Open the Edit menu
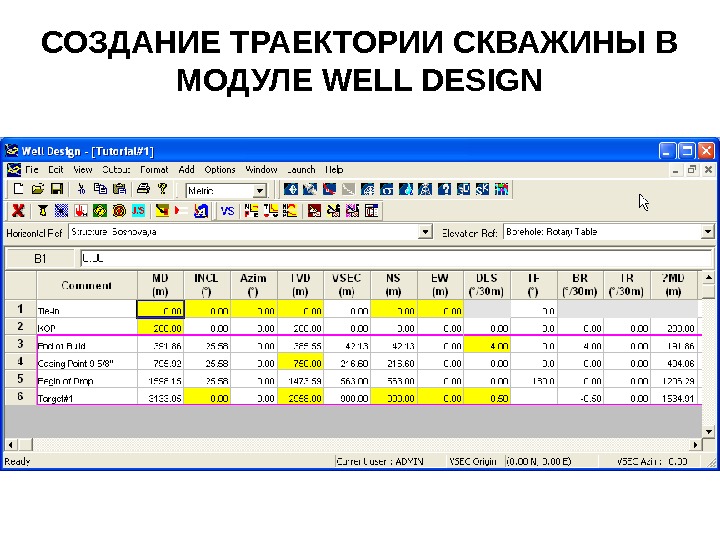The width and height of the screenshot is (720, 540). (x=56, y=170)
